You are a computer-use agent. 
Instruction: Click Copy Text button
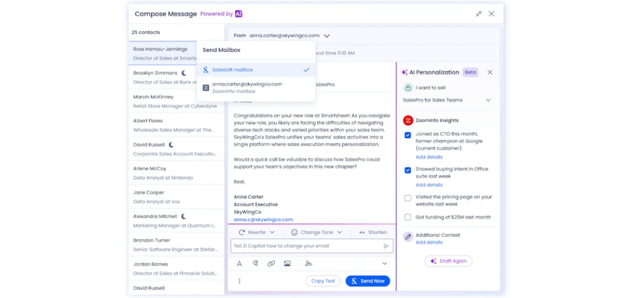coord(323,281)
